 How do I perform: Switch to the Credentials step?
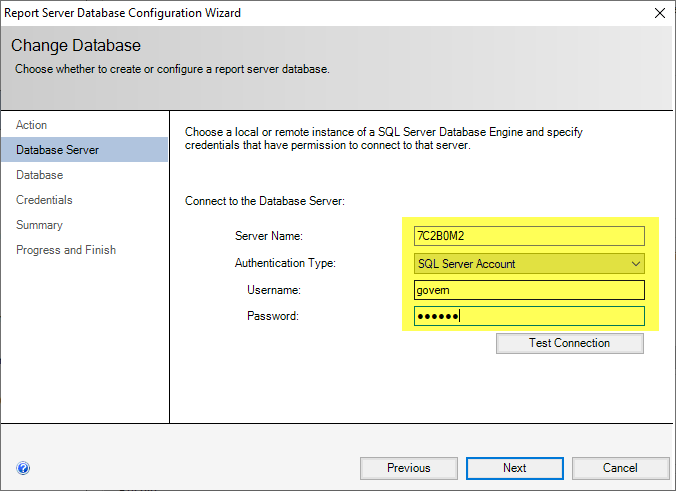(44, 200)
